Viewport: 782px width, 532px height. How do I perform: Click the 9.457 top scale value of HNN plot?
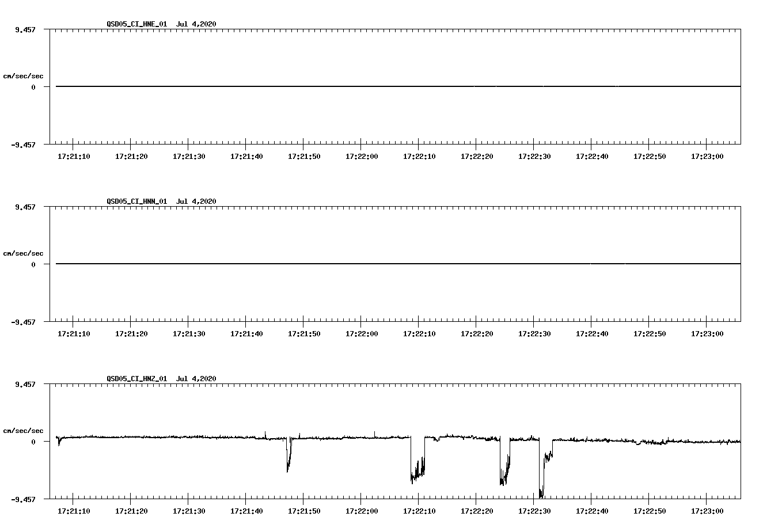point(25,206)
